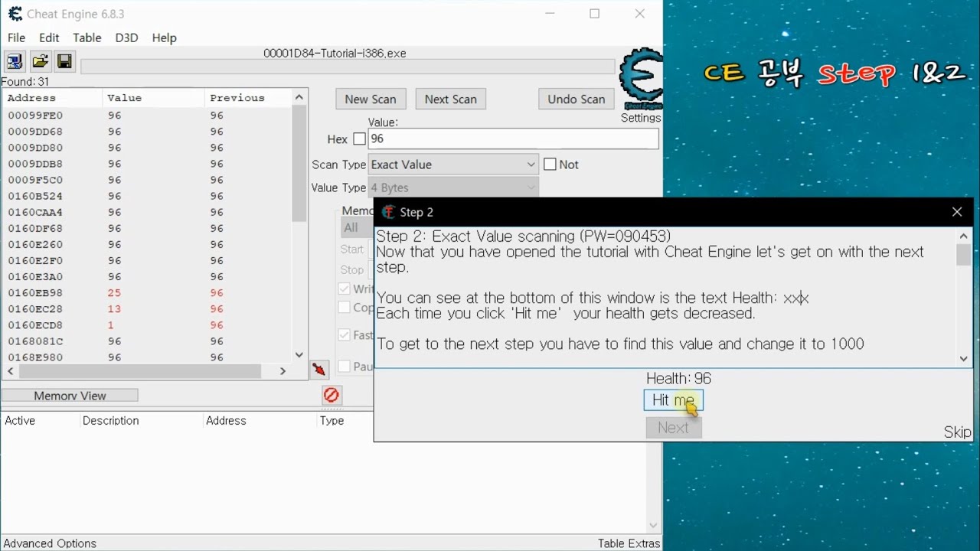The height and width of the screenshot is (551, 980).
Task: Open the Edit menu
Action: point(49,37)
